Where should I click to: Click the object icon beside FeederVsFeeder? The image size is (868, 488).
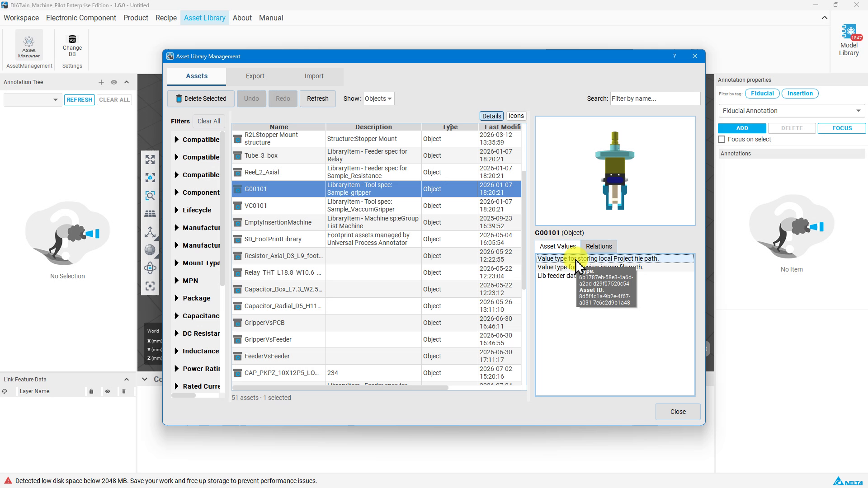237,356
